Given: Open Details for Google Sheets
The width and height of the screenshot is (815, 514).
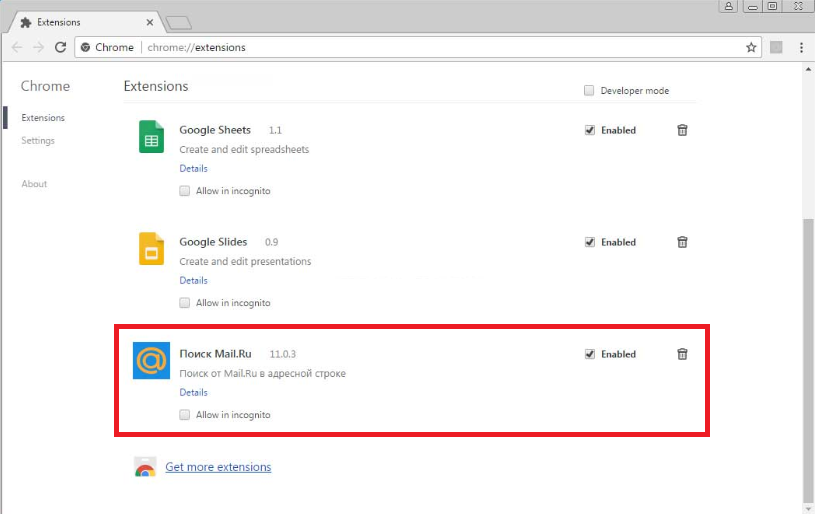Looking at the screenshot, I should pyautogui.click(x=193, y=168).
